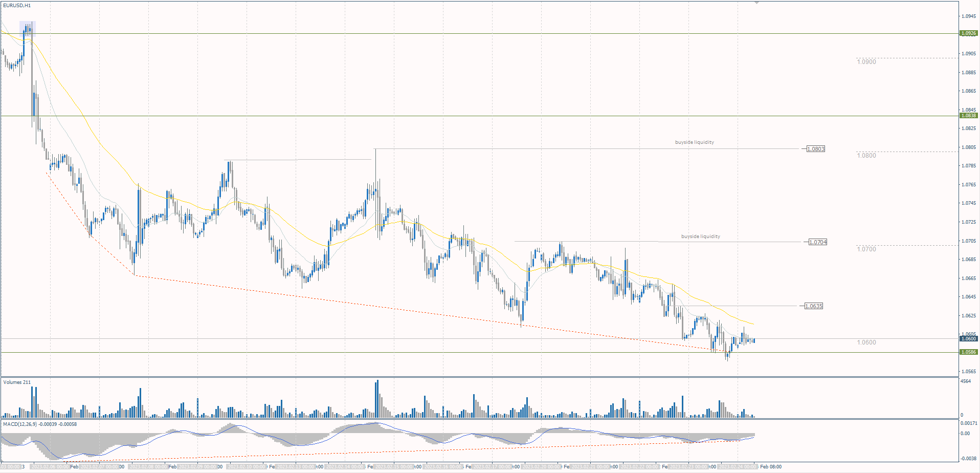Click the 1.0945 value on price axis
The width and height of the screenshot is (980, 473).
point(969,16)
